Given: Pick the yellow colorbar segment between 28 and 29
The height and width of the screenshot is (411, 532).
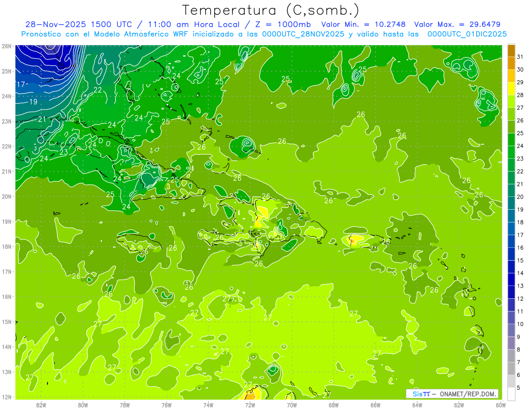Looking at the screenshot, I should coord(511,89).
